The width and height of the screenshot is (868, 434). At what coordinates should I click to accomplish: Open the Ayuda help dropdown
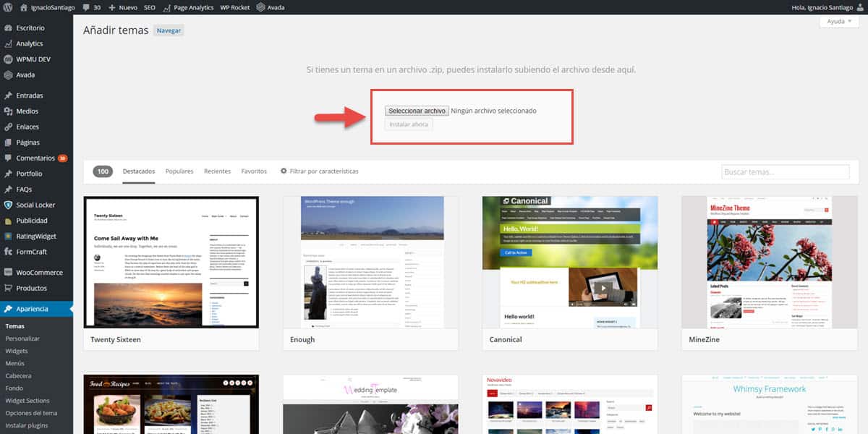839,21
